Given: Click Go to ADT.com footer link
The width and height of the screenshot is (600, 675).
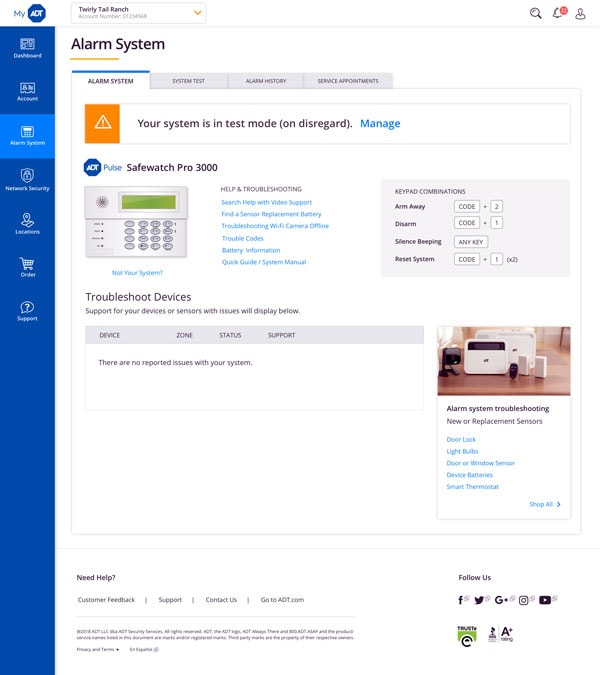Looking at the screenshot, I should point(282,600).
